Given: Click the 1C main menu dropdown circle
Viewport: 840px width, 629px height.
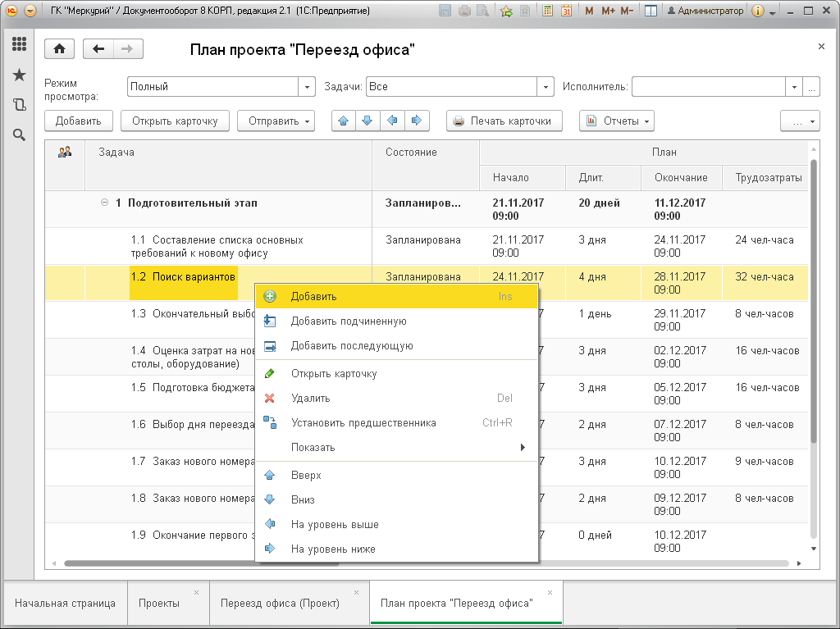Looking at the screenshot, I should [30, 11].
